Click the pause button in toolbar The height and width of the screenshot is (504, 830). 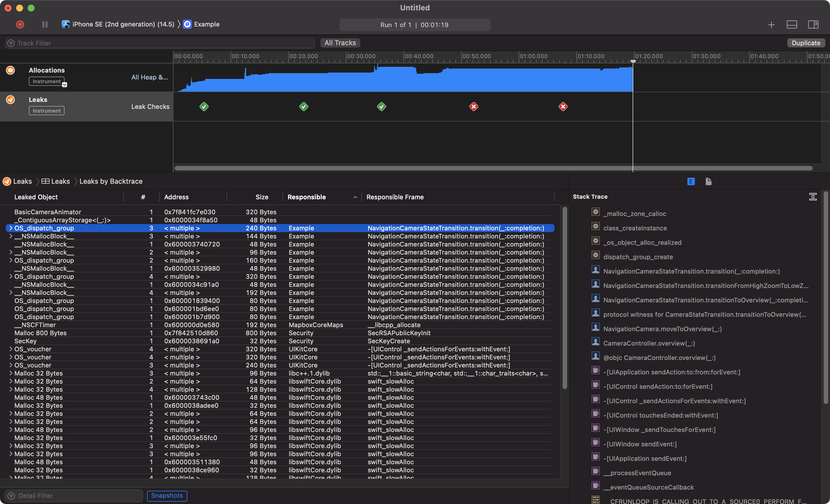[45, 24]
